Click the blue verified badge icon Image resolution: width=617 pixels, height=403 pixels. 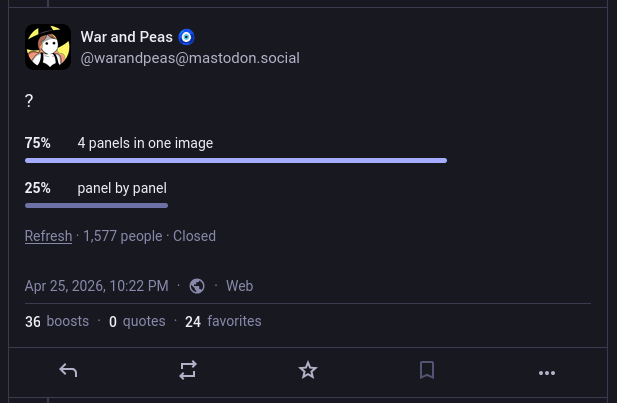186,37
